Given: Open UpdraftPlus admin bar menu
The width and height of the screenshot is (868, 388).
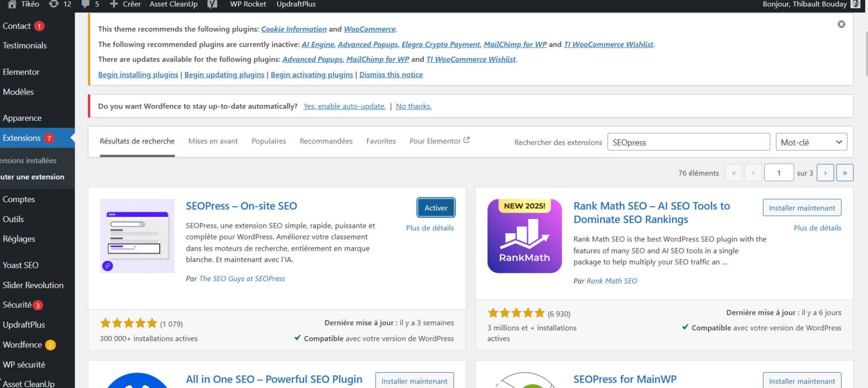Looking at the screenshot, I should (x=296, y=4).
